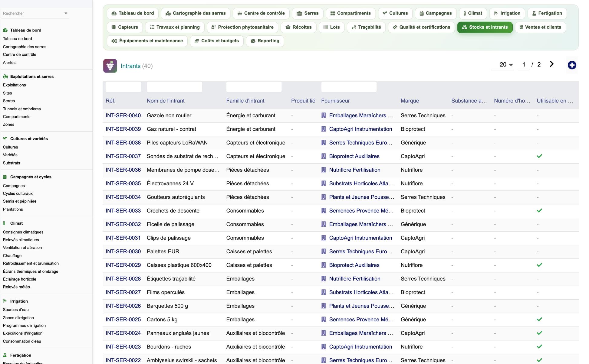Click the add new intrant plus icon
This screenshot has height=364, width=589.
[x=572, y=65]
